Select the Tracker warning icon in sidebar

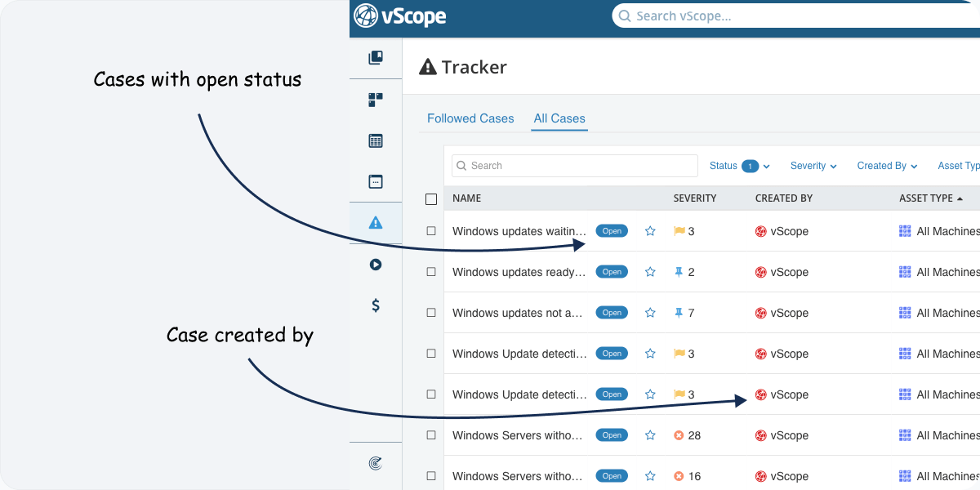click(x=376, y=222)
